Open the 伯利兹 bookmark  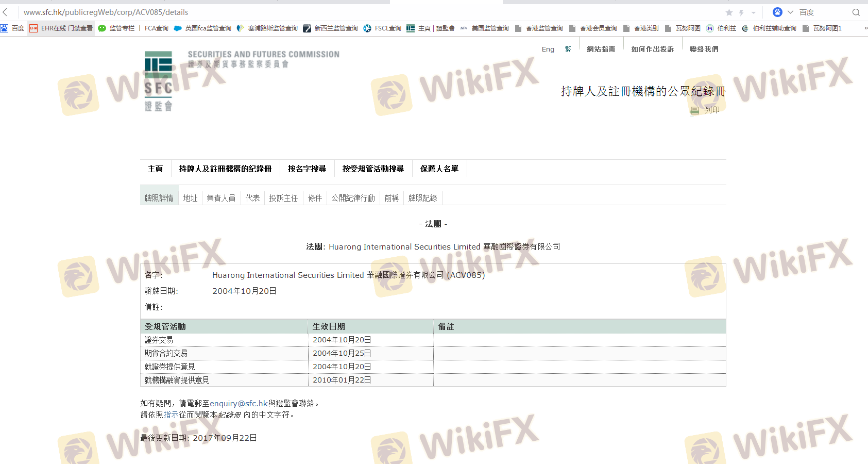pyautogui.click(x=721, y=28)
